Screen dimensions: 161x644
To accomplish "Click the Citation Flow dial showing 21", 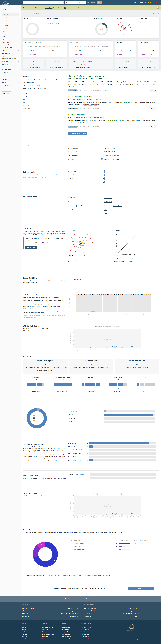I will tap(101, 29).
